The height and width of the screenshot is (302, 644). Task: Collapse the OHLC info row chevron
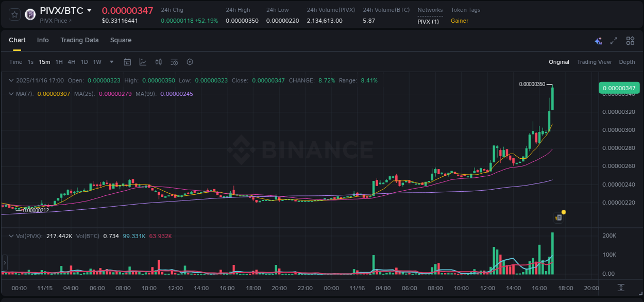11,80
